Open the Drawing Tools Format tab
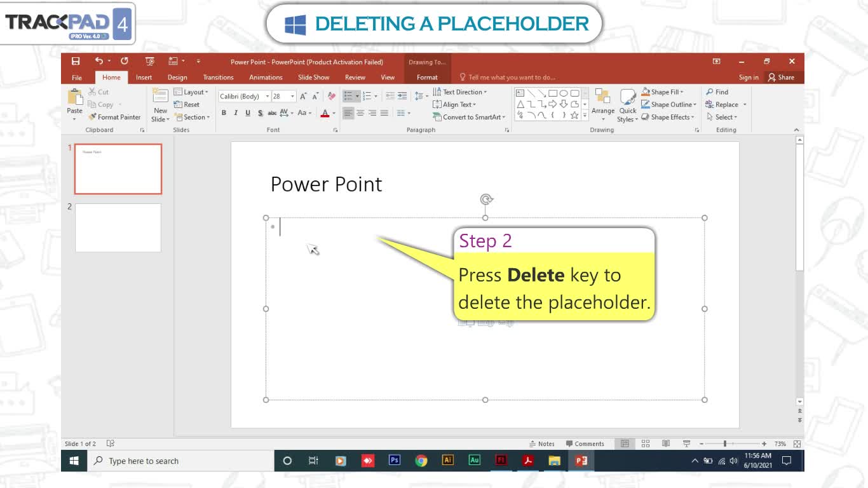Image resolution: width=868 pixels, height=488 pixels. point(427,78)
